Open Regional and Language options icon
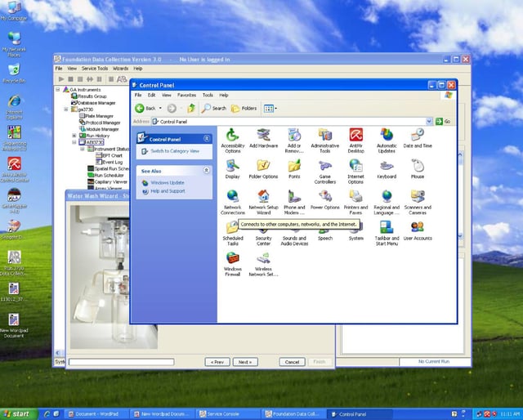Viewport: 523px width, 420px height. (387, 202)
